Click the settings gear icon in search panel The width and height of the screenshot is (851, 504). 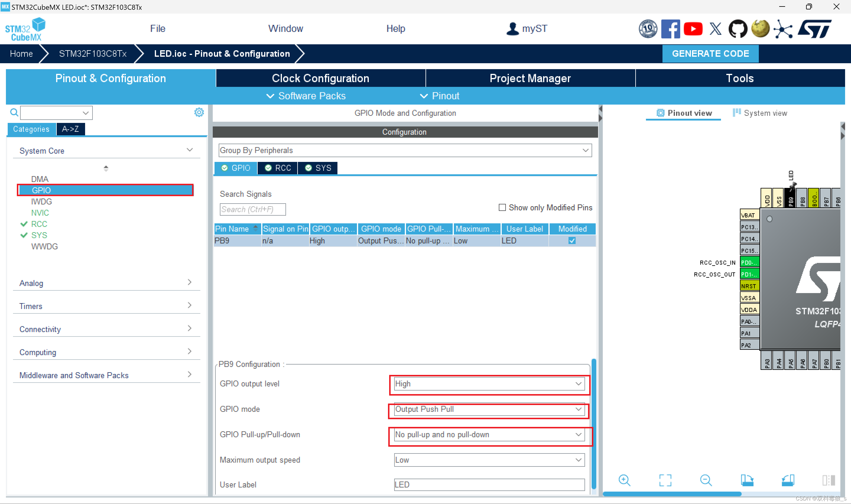tap(199, 112)
